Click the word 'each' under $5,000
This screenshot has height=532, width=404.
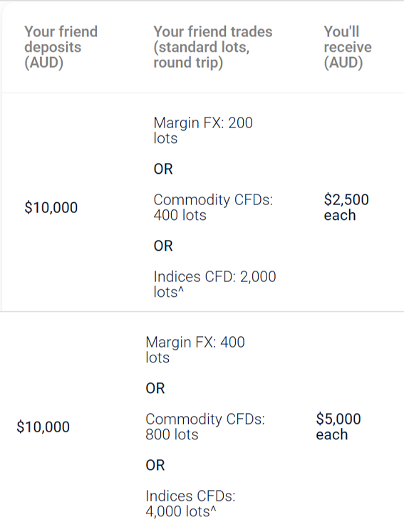(x=332, y=434)
